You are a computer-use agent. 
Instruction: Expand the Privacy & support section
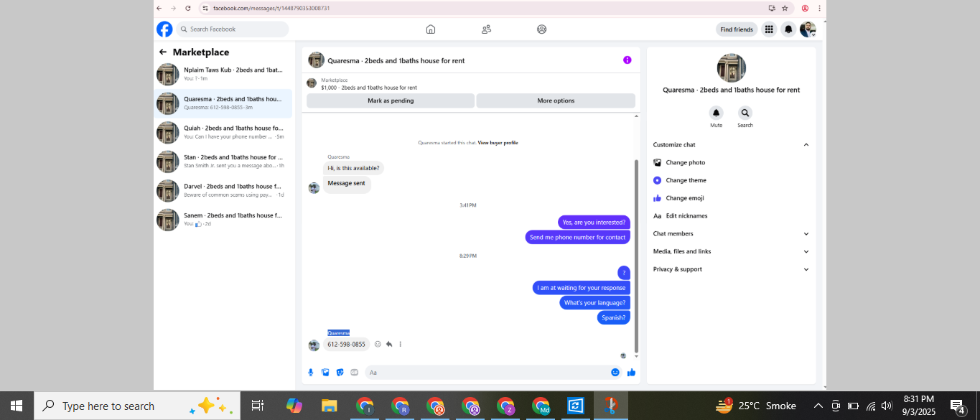tap(731, 269)
